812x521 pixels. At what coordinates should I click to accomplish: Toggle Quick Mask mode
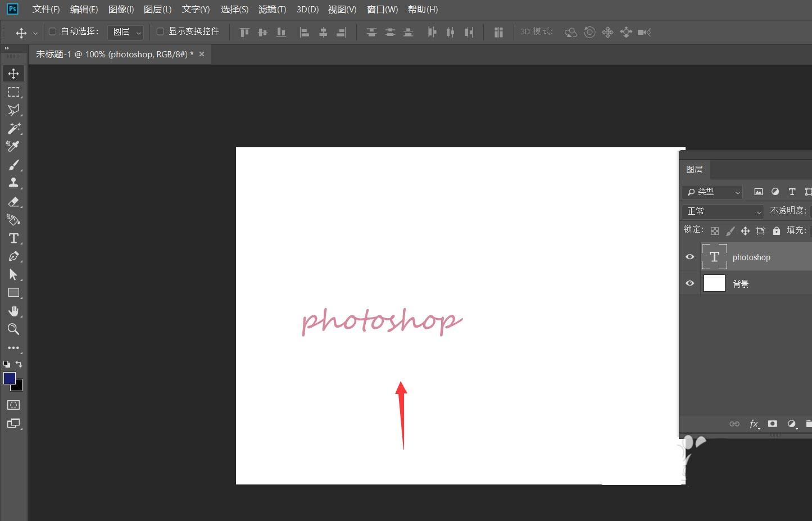[13, 405]
